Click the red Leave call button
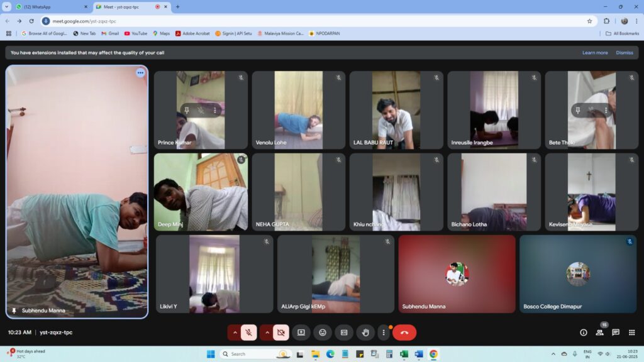The height and width of the screenshot is (362, 644). pos(404,332)
